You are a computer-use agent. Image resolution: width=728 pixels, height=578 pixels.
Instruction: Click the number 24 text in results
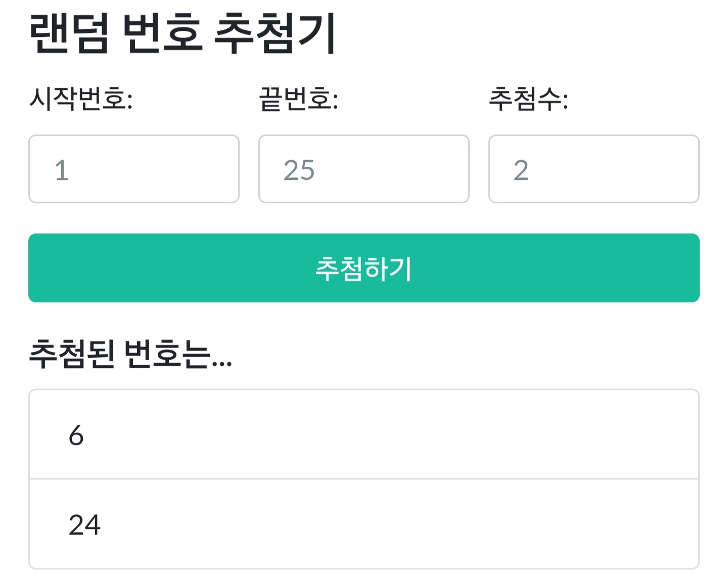(x=84, y=524)
